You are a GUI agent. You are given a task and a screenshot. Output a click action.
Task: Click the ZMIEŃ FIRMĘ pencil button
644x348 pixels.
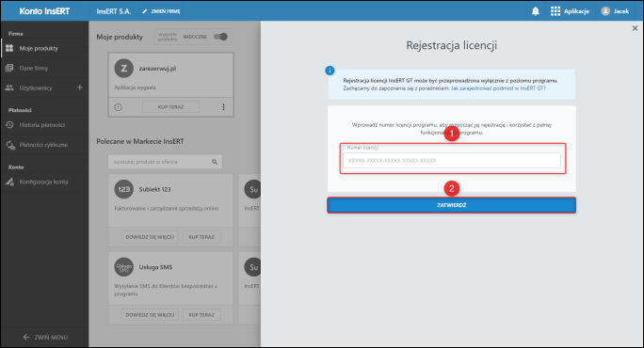click(161, 11)
